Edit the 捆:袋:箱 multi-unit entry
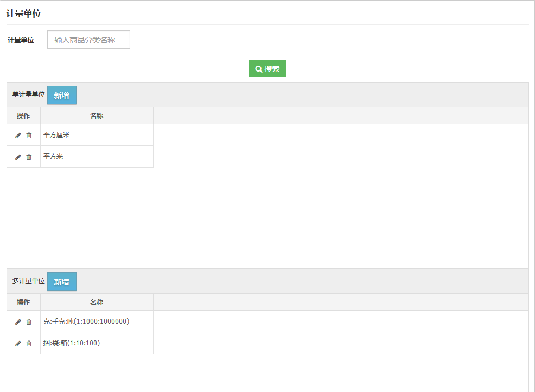The width and height of the screenshot is (535, 392). coord(18,344)
